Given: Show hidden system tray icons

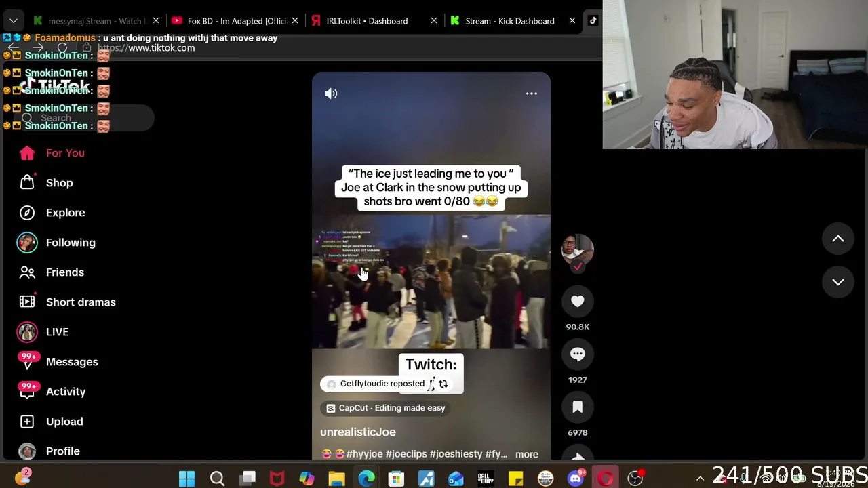Looking at the screenshot, I should point(701,479).
